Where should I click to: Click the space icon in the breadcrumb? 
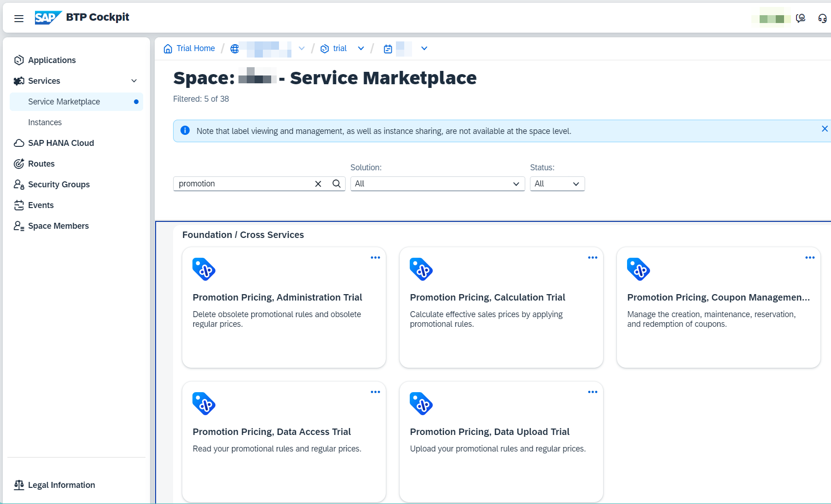pyautogui.click(x=388, y=49)
